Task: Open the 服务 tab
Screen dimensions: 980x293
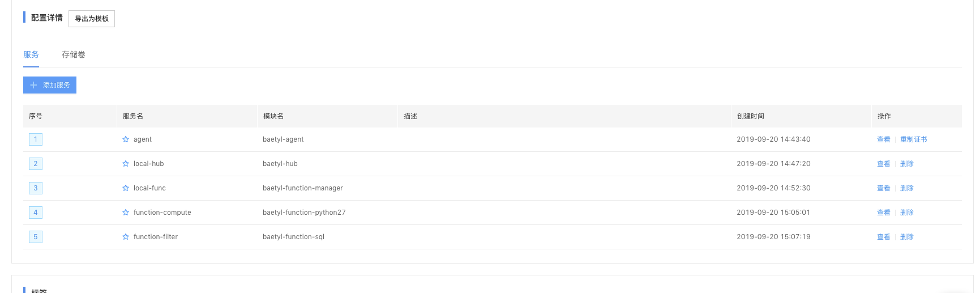Action: tap(31, 54)
